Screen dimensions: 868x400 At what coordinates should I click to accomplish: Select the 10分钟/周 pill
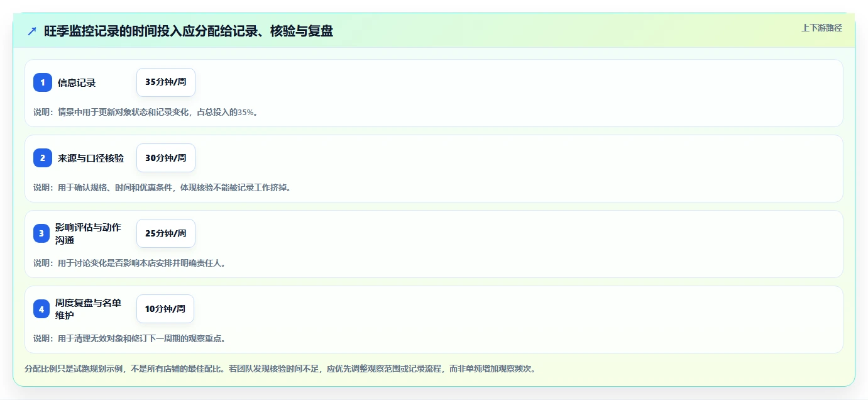coord(165,309)
